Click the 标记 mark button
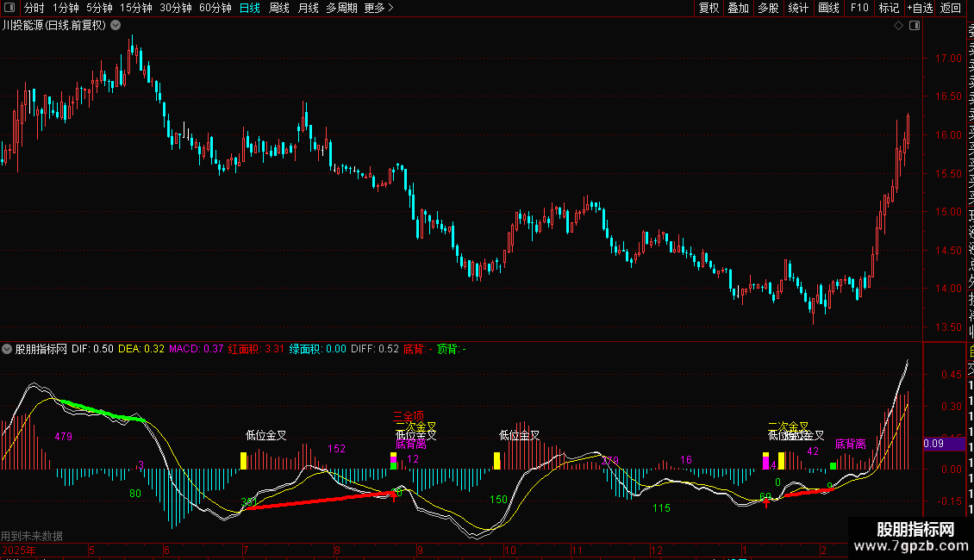 (888, 8)
